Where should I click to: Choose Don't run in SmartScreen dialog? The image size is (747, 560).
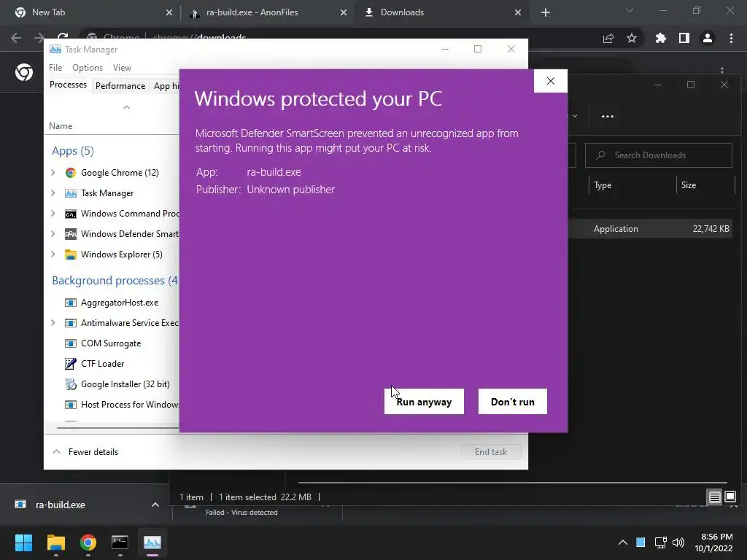point(513,402)
